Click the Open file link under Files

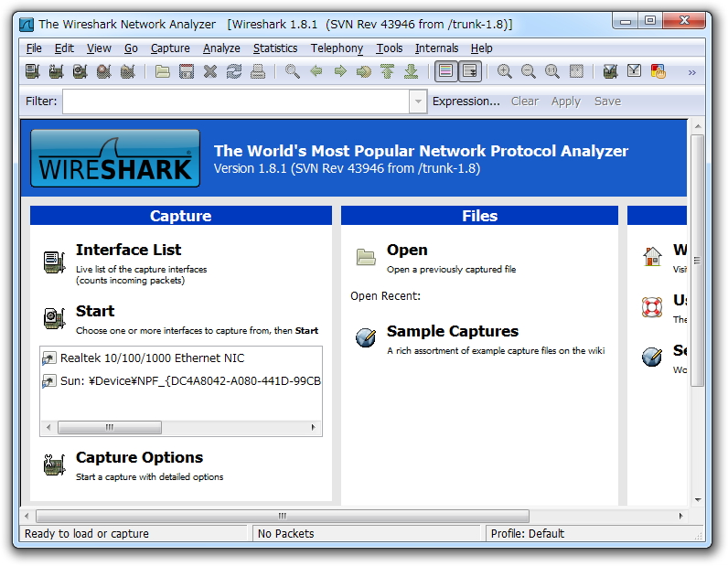(x=407, y=250)
